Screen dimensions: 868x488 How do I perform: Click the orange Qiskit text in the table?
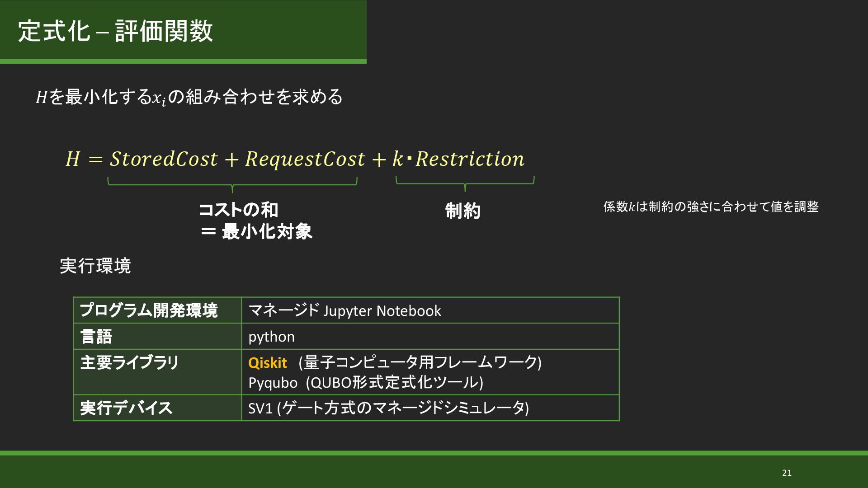tap(268, 363)
